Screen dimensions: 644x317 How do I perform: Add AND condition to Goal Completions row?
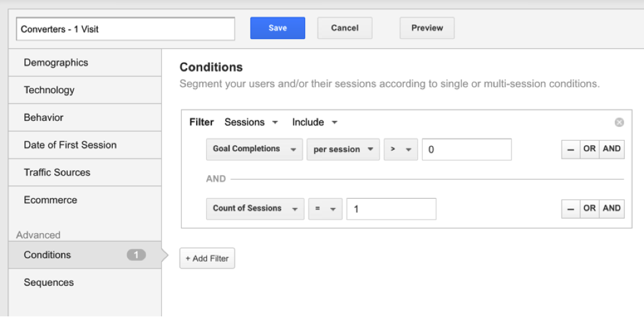tap(612, 149)
